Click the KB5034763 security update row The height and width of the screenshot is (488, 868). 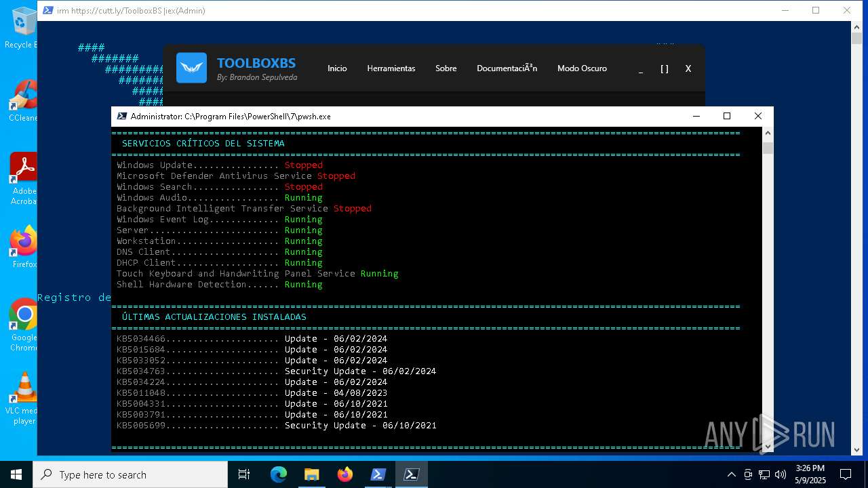(x=277, y=371)
